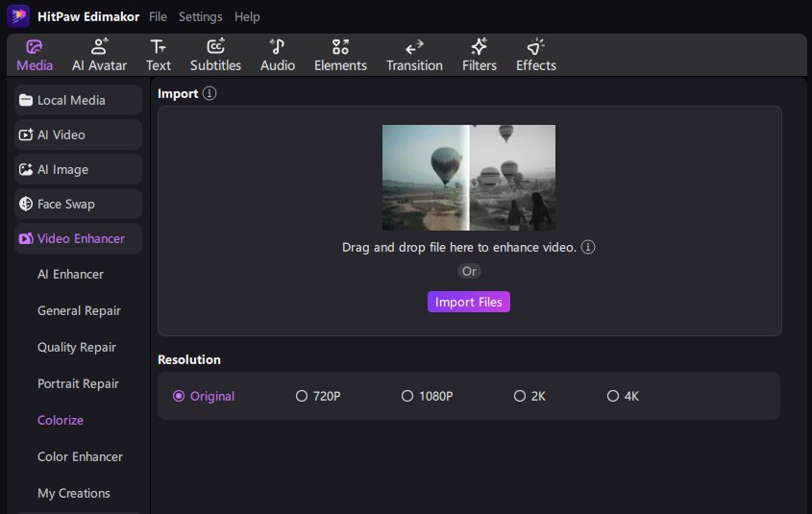Open the Effects tab
This screenshot has width=812, height=514.
536,55
